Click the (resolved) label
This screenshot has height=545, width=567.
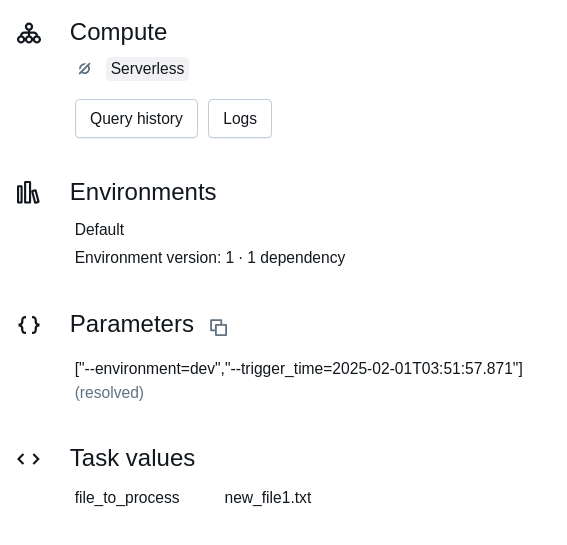point(109,393)
